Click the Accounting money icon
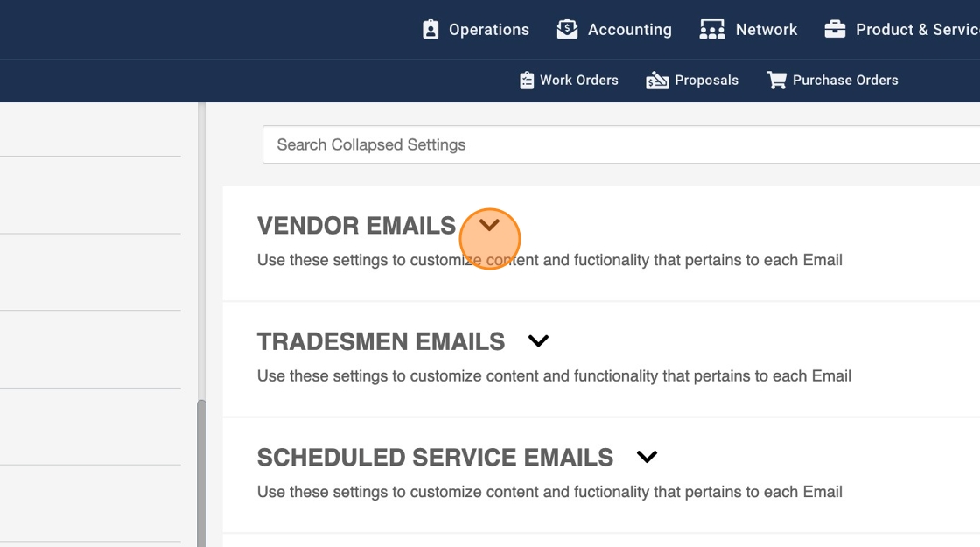980x547 pixels. coord(567,30)
